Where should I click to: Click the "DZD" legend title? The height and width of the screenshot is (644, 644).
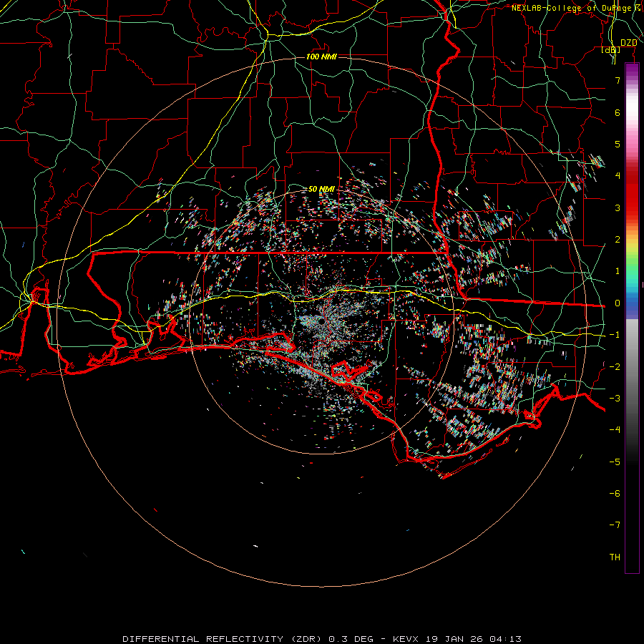pos(629,43)
